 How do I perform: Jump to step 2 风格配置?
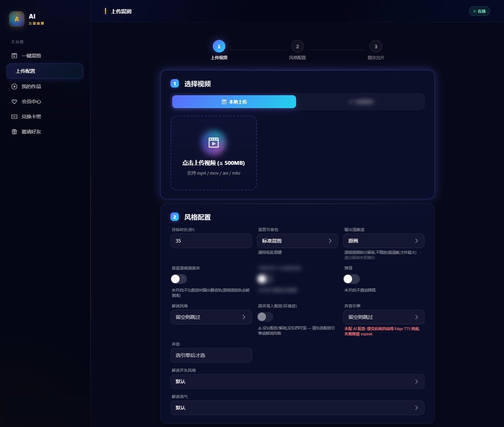point(297,47)
